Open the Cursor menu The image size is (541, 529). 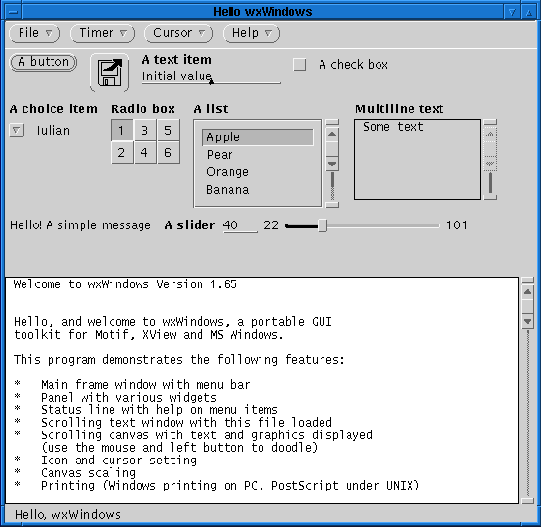click(178, 33)
